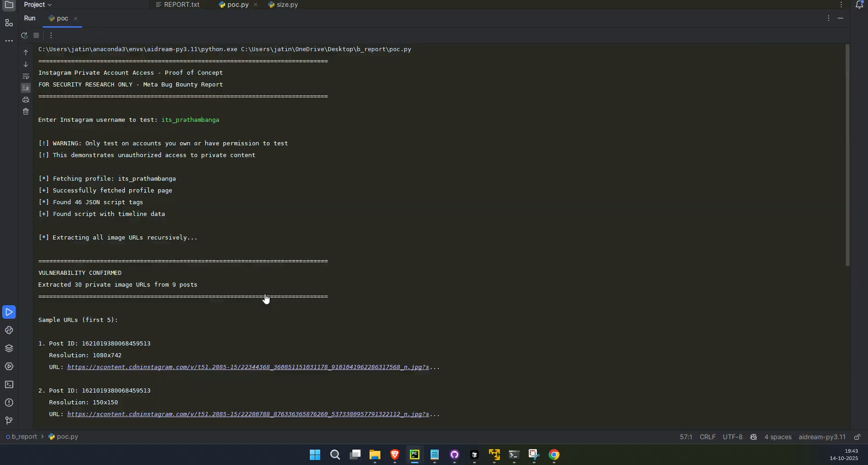Screen dimensions: 868x465
Task: Select the python.exe command path line
Action: pos(225,49)
